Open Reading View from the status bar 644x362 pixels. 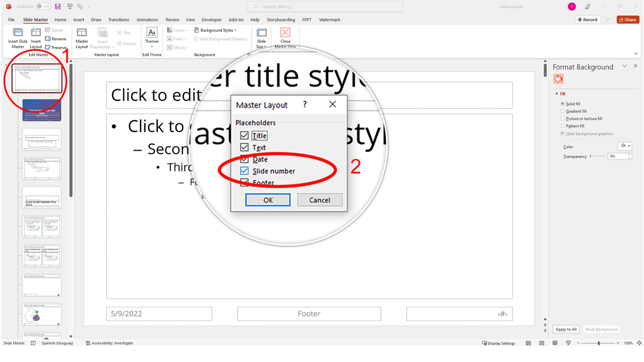tap(554, 343)
